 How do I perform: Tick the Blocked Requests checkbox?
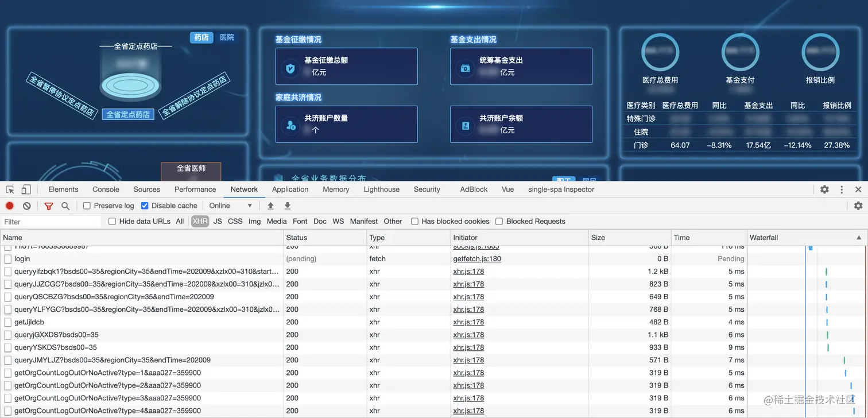click(x=499, y=222)
